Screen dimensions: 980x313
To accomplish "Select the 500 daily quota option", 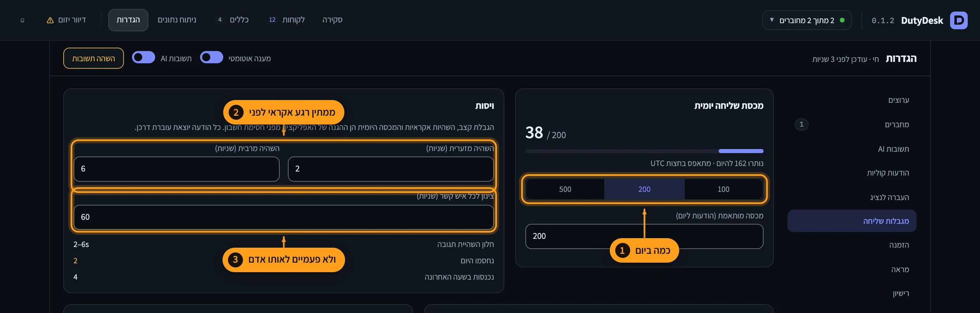I will point(565,189).
